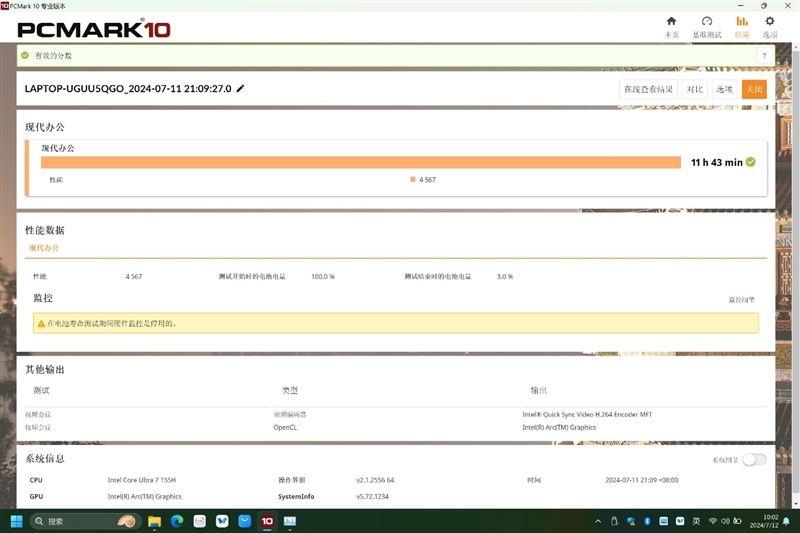Open battery status tray icon
This screenshot has width=800, height=533.
[x=737, y=521]
